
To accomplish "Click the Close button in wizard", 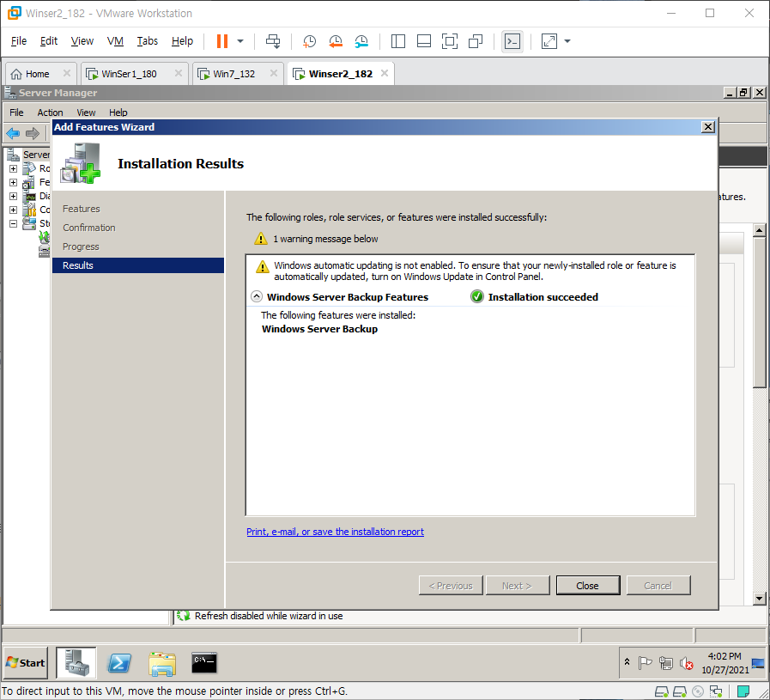I will 588,586.
